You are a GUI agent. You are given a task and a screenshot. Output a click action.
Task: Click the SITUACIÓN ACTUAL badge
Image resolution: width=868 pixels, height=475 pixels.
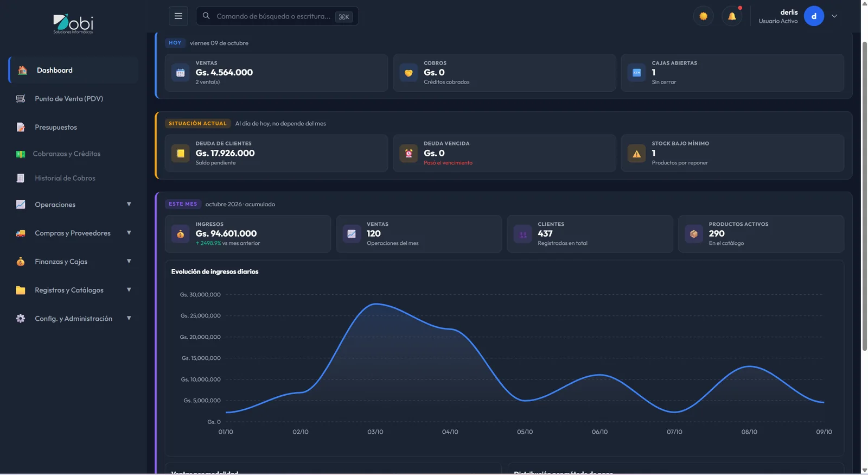[197, 123]
